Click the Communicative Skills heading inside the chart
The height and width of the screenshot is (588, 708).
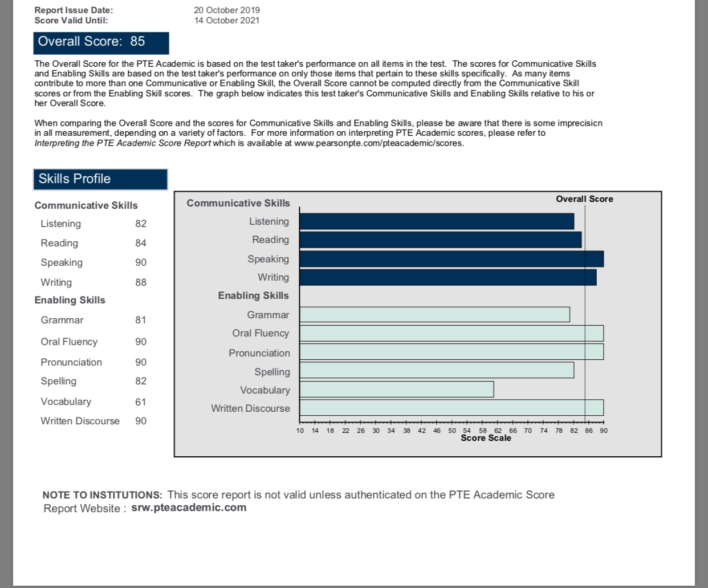(238, 203)
